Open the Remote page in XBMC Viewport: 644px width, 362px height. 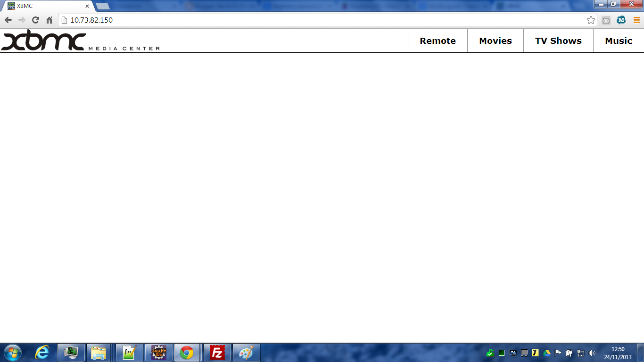[438, 41]
